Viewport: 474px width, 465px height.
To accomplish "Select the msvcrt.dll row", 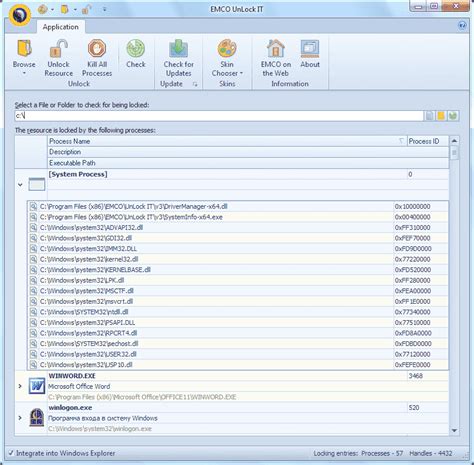I will 238,301.
